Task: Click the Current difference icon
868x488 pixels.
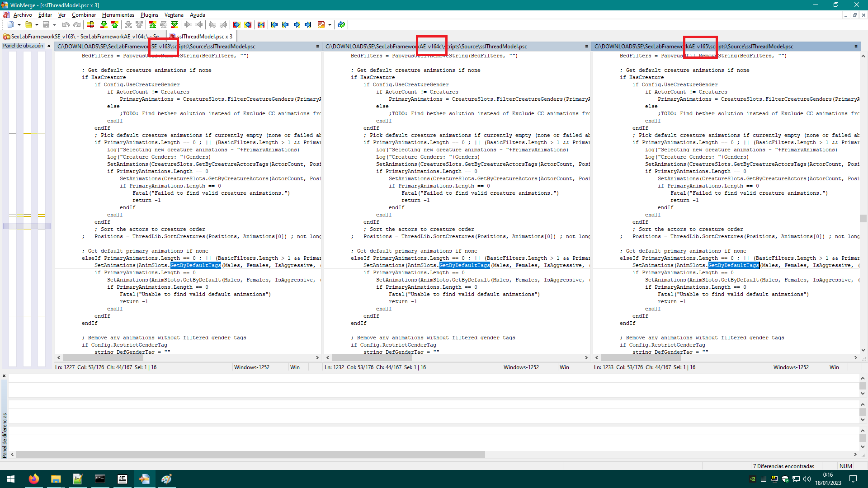Action: [x=164, y=25]
